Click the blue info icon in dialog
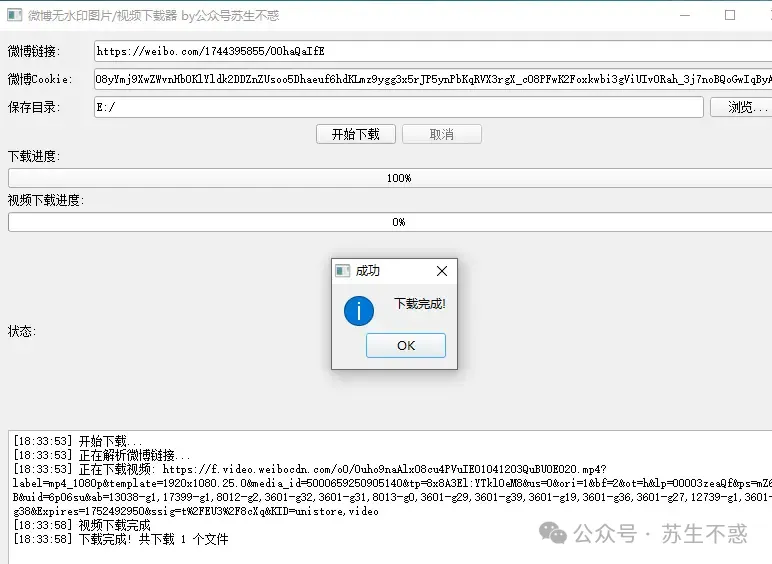Viewport: 772px width, 564px height. 359,311
